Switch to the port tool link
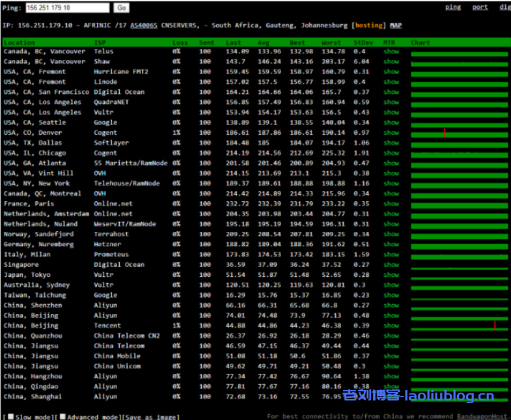511x420 pixels. click(x=480, y=7)
